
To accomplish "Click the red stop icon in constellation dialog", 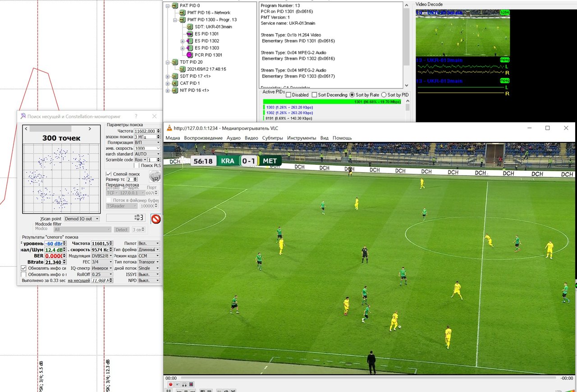I will click(x=156, y=219).
